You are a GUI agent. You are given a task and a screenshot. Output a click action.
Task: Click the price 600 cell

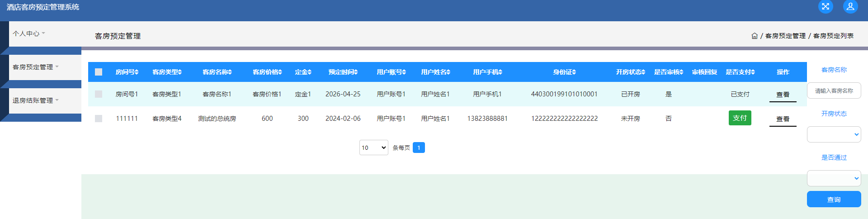click(267, 119)
